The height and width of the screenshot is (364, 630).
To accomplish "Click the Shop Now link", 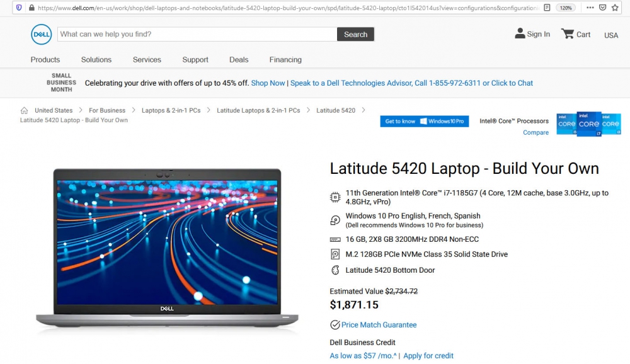I will (x=268, y=82).
